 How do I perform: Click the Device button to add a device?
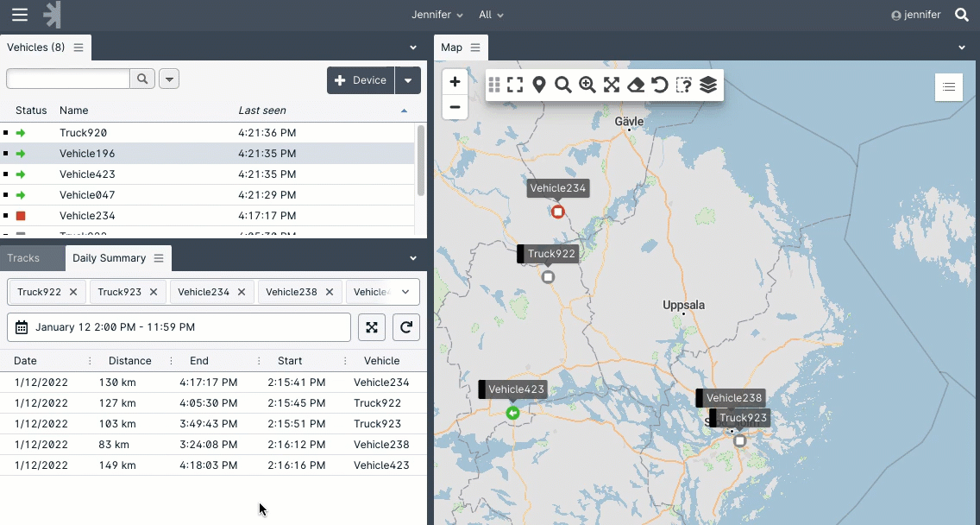pos(361,80)
